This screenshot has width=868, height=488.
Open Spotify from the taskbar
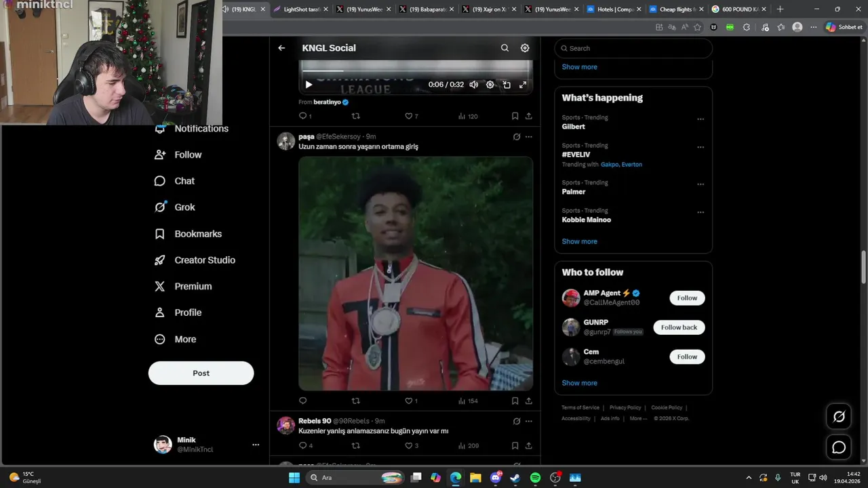tap(535, 478)
